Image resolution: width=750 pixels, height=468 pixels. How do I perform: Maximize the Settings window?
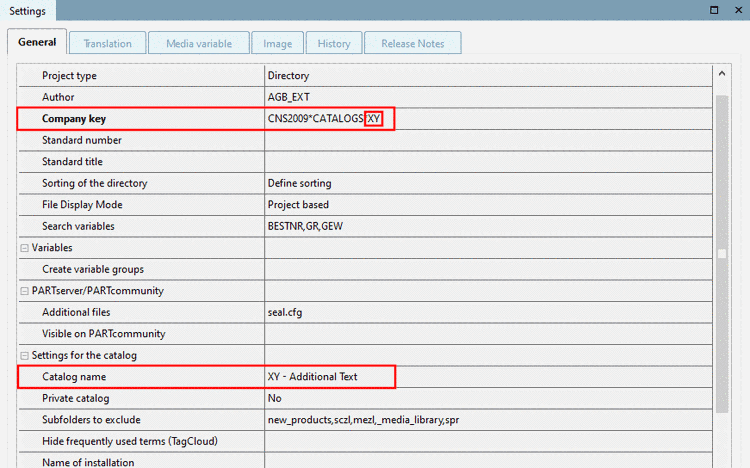714,10
